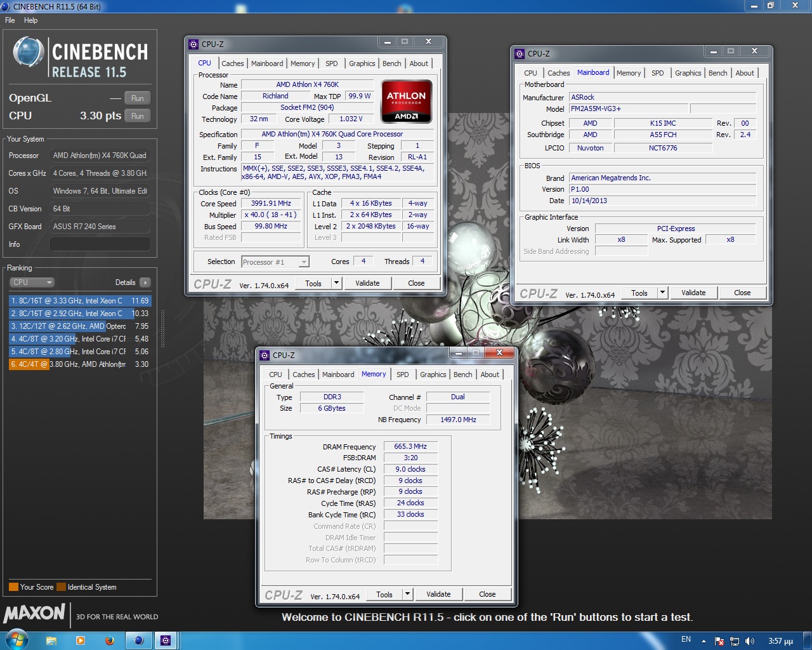
Task: Select CPU-Z taskbar icon
Action: 166,640
